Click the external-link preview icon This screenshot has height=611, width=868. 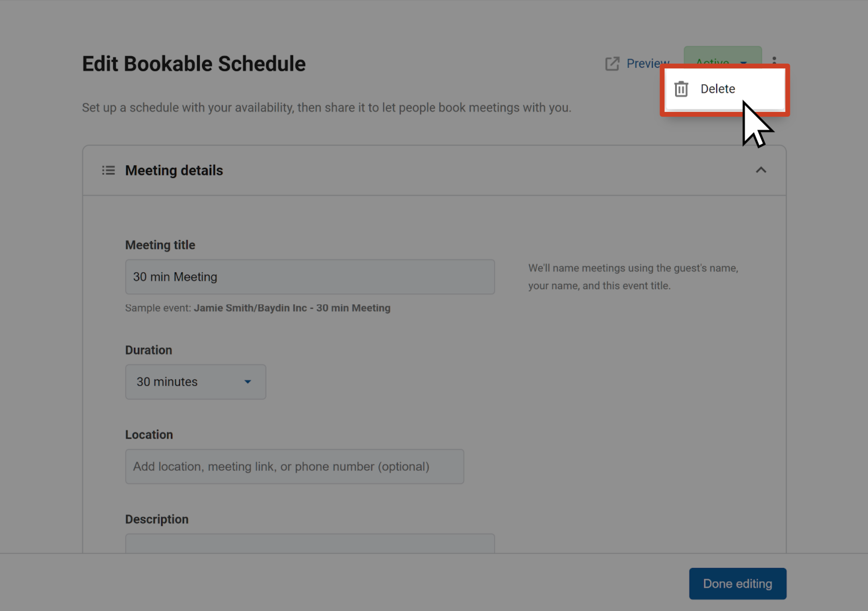coord(612,64)
